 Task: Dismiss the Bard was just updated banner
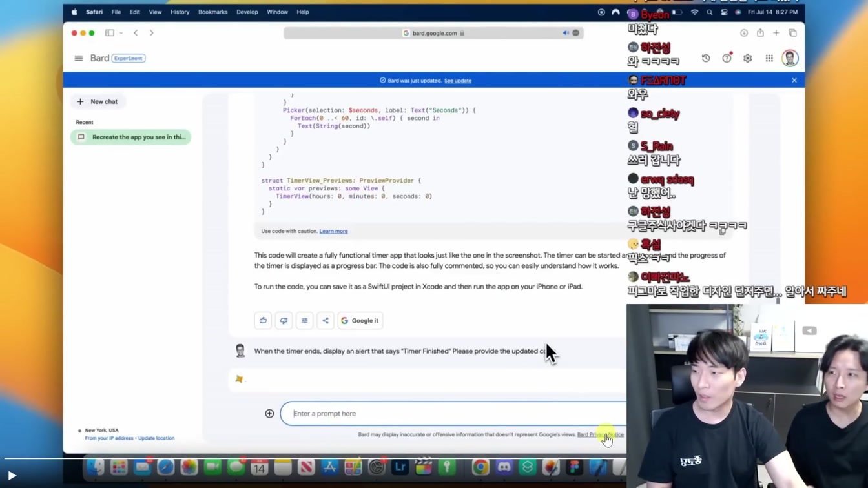(794, 80)
